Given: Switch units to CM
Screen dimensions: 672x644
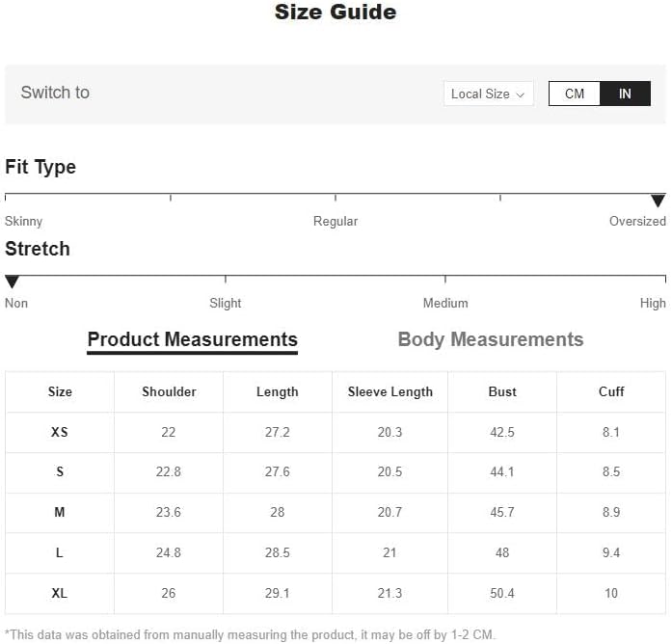Looking at the screenshot, I should 575,94.
